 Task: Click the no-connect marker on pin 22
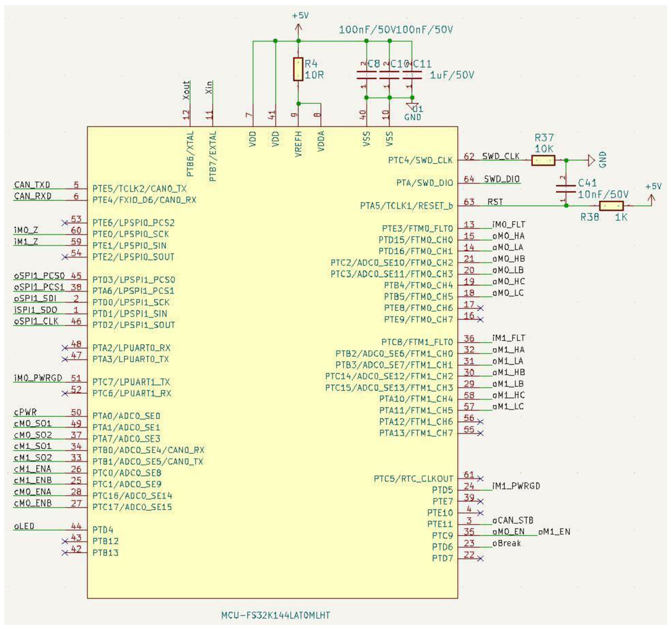point(480,559)
